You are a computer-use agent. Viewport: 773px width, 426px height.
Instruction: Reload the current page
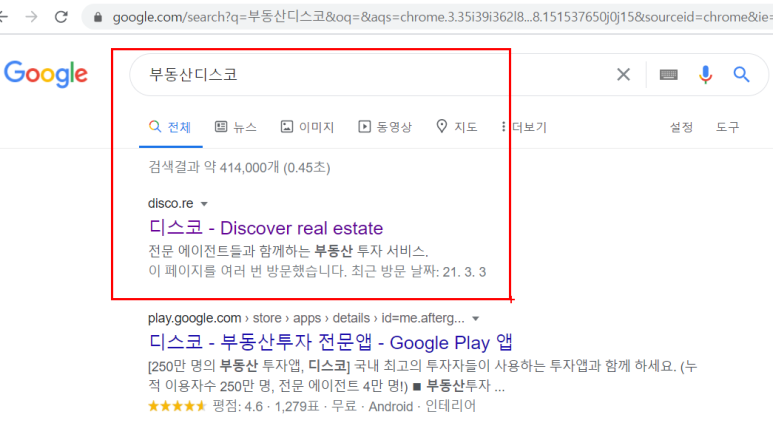coord(61,17)
